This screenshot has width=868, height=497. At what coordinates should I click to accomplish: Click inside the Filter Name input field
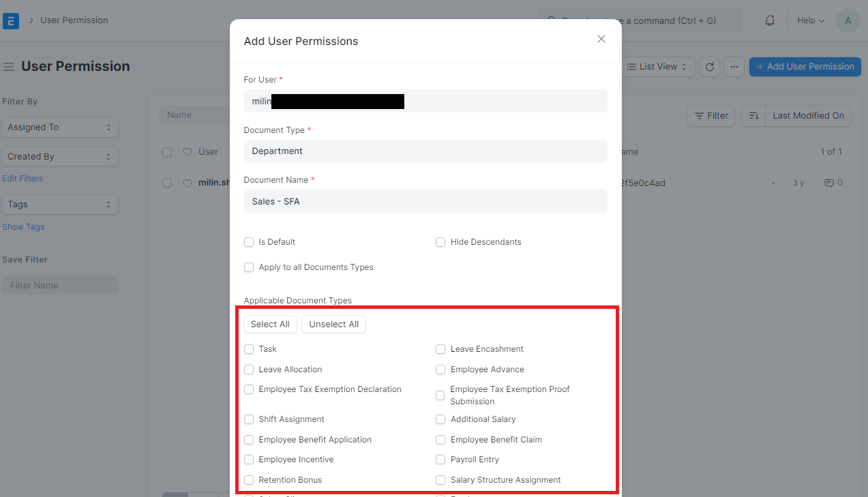click(x=60, y=284)
